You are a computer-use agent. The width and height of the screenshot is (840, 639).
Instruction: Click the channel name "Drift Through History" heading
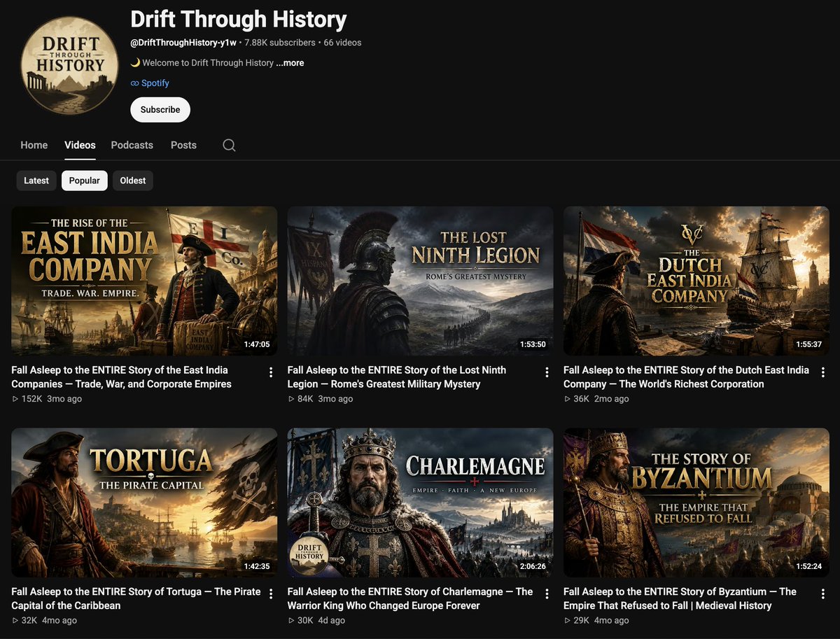[x=239, y=20]
